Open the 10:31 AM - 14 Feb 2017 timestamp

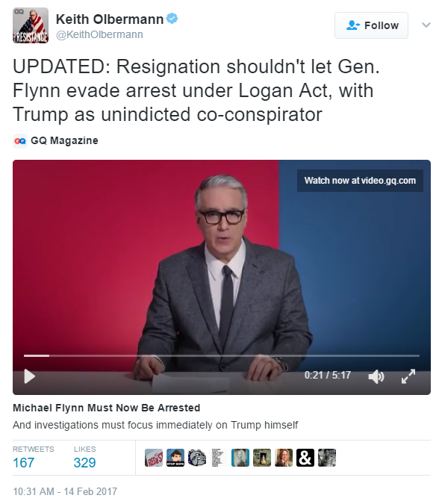(65, 491)
